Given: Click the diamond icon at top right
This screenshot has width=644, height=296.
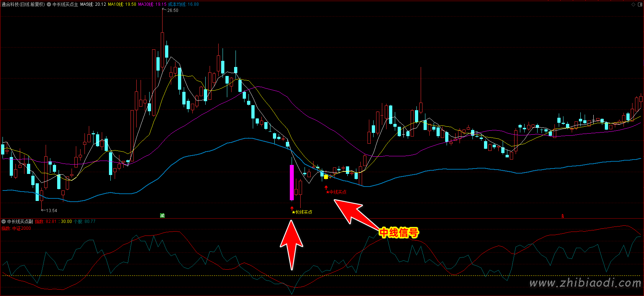Looking at the screenshot, I should [633, 5].
